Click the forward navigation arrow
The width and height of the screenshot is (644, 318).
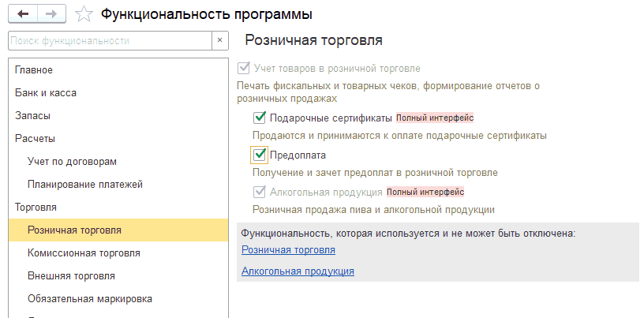click(51, 14)
